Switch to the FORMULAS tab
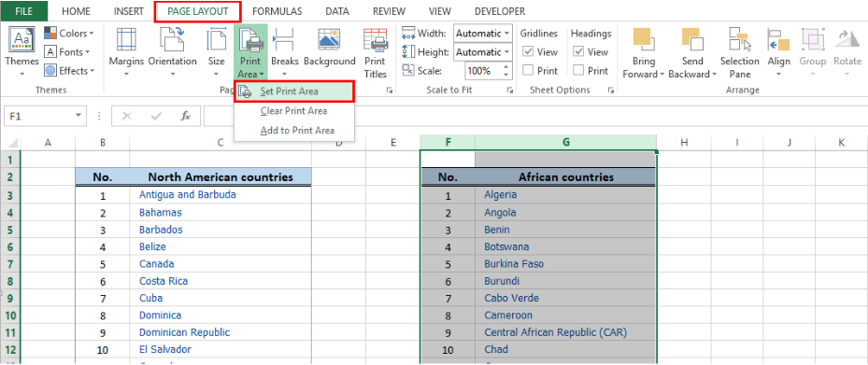This screenshot has width=868, height=365. click(277, 11)
